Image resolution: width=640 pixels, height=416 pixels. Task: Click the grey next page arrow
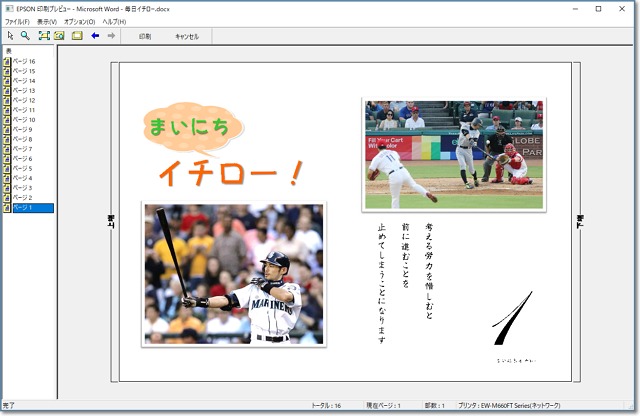pyautogui.click(x=111, y=35)
